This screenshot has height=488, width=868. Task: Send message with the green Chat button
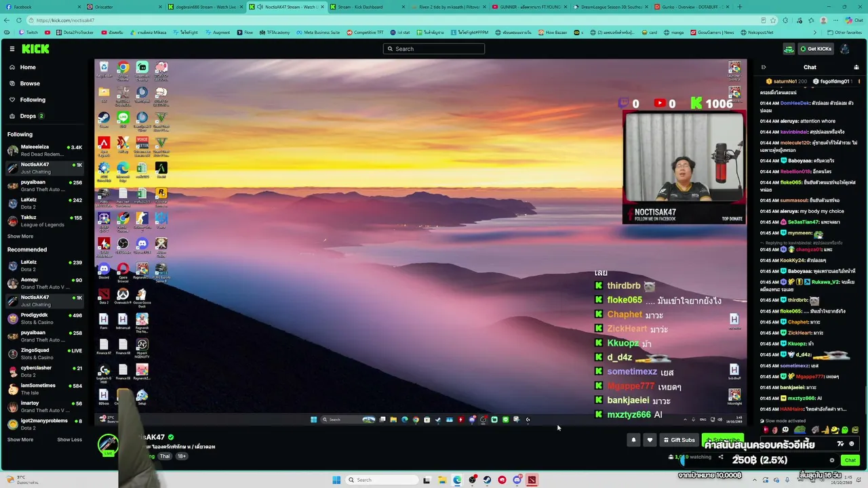(850, 460)
